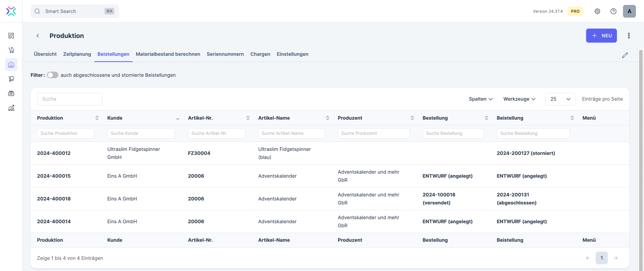Open the three-dot more options menu
This screenshot has width=644, height=271.
coord(629,36)
